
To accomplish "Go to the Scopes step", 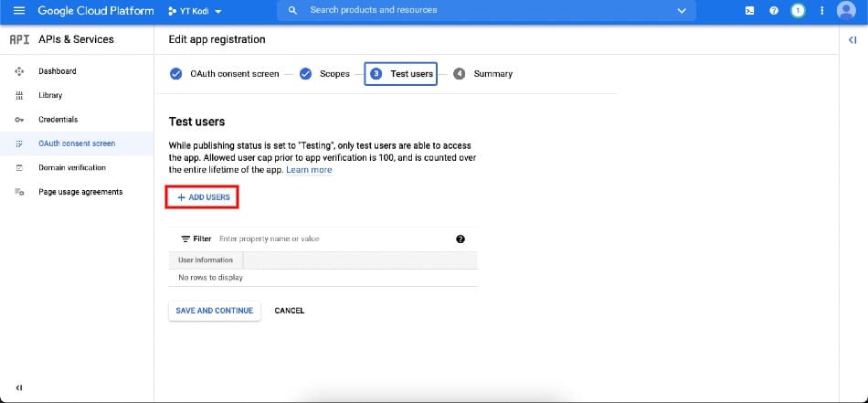I will point(324,74).
